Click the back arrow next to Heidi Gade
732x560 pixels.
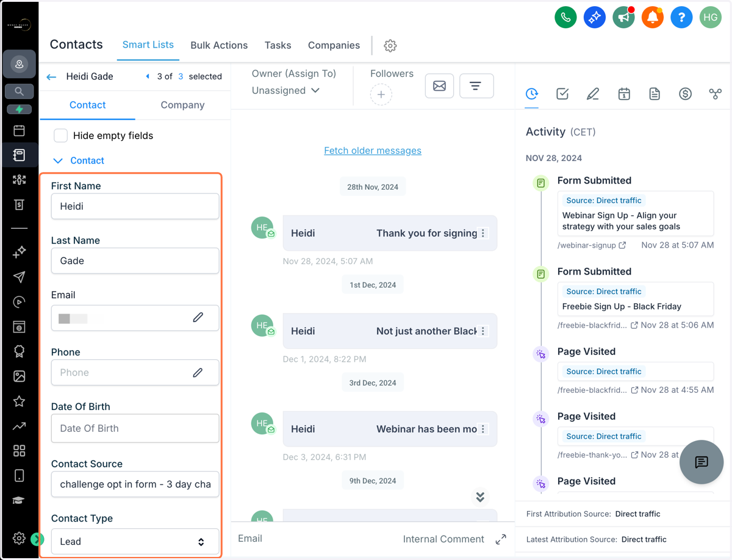tap(51, 77)
